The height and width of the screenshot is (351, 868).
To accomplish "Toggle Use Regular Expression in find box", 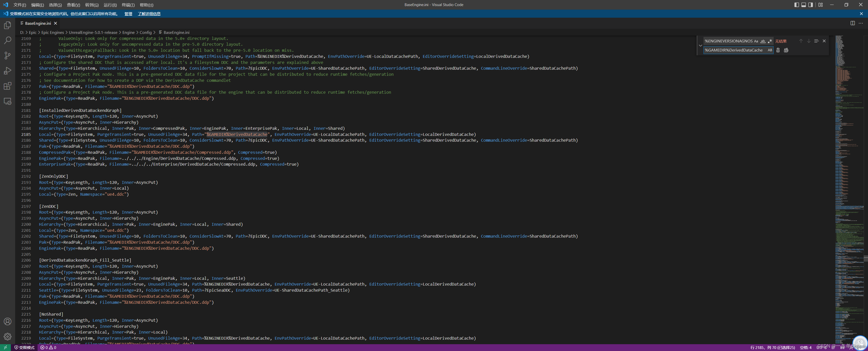I will [x=770, y=41].
